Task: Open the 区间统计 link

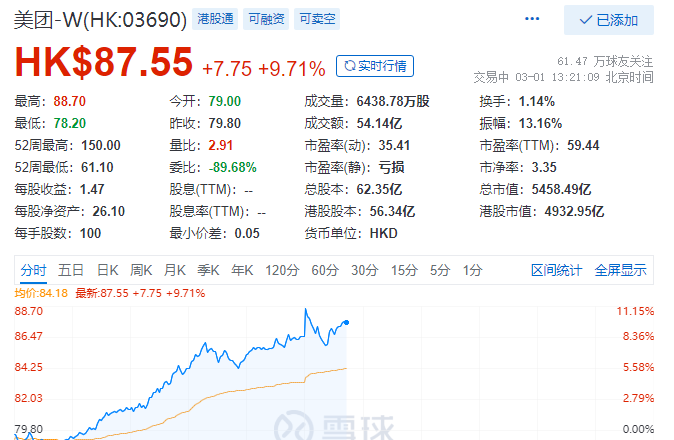Action: [556, 270]
